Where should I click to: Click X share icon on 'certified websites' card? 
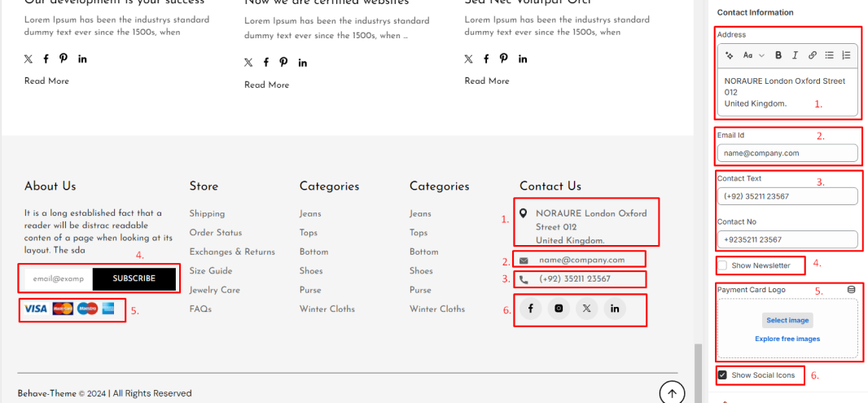pos(248,63)
